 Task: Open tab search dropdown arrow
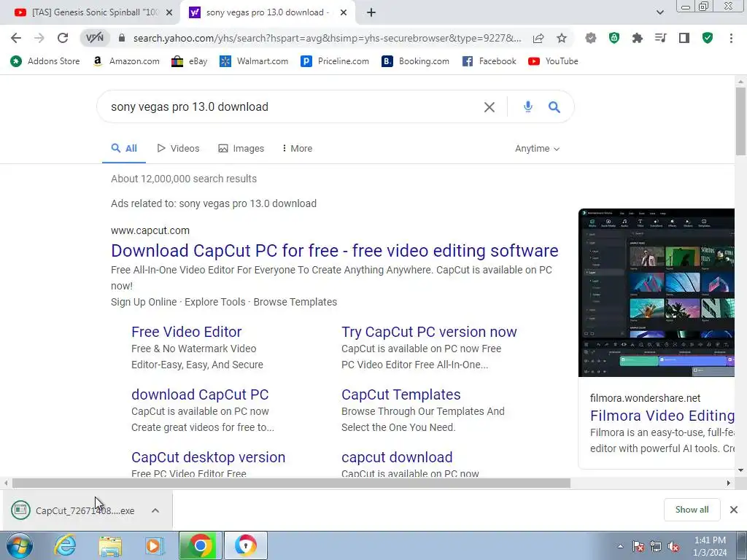click(659, 12)
